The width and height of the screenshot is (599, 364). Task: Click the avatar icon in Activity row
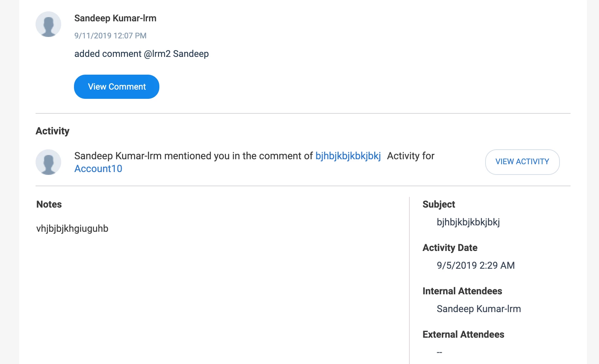48,162
